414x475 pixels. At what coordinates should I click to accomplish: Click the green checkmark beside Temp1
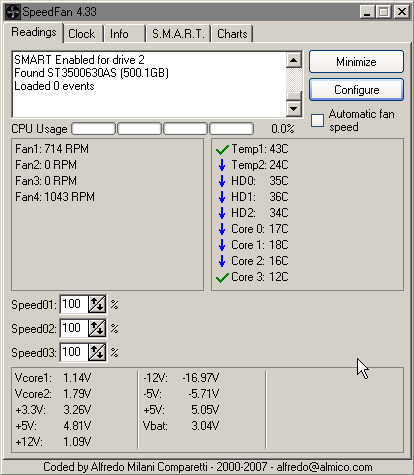222,150
